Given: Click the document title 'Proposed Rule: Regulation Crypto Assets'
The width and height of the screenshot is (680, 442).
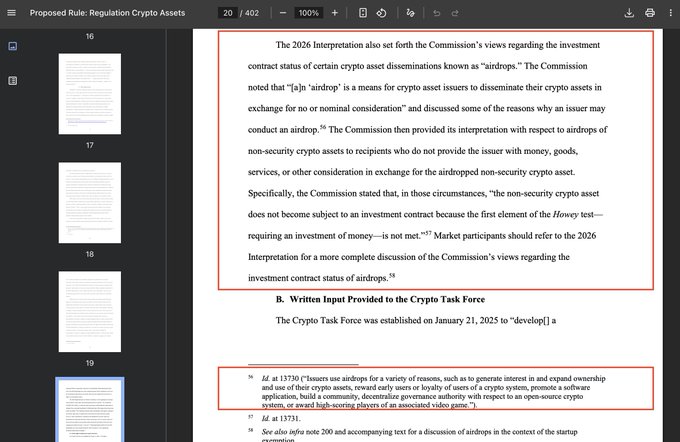Looking at the screenshot, I should [x=107, y=13].
